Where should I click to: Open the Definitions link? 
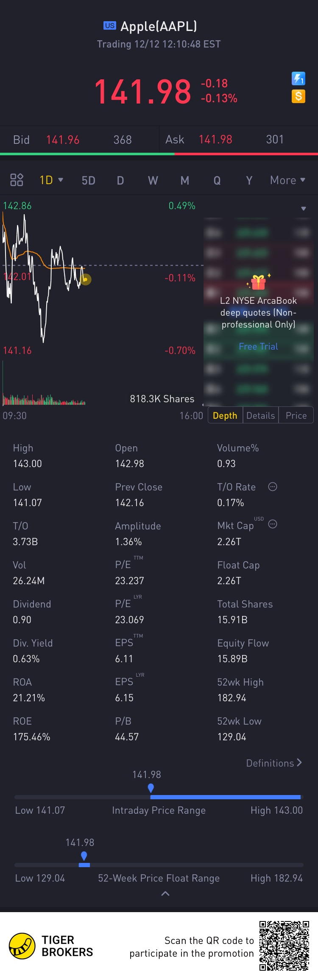pyautogui.click(x=274, y=763)
